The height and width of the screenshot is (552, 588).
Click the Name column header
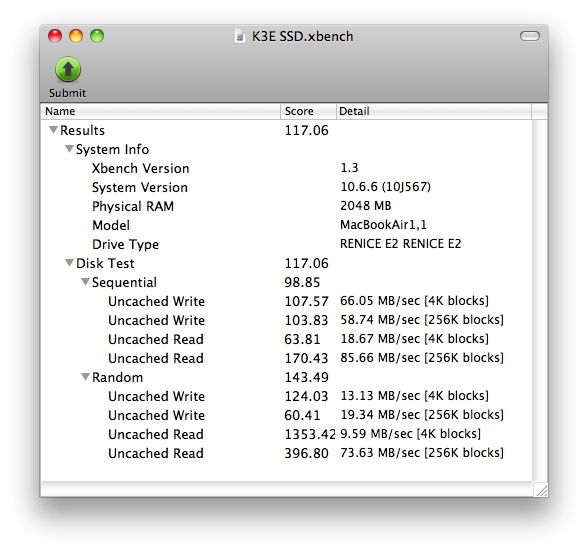(160, 111)
